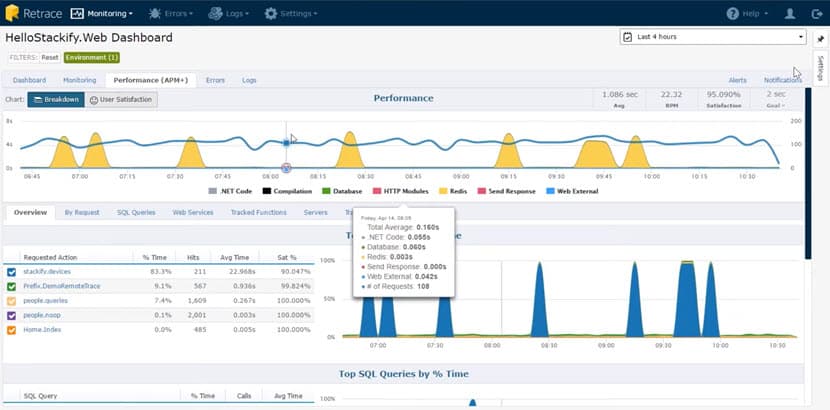
Task: Toggle the Home.Index checkbox
Action: tap(12, 330)
